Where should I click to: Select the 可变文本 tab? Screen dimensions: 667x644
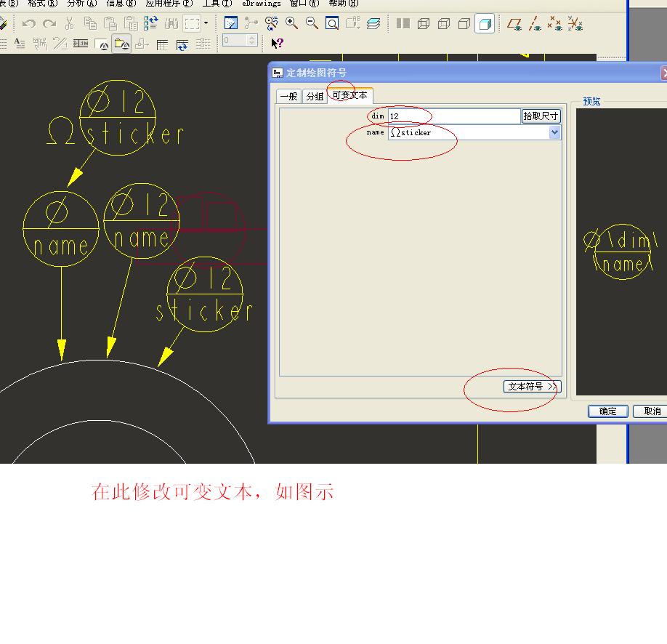(349, 95)
